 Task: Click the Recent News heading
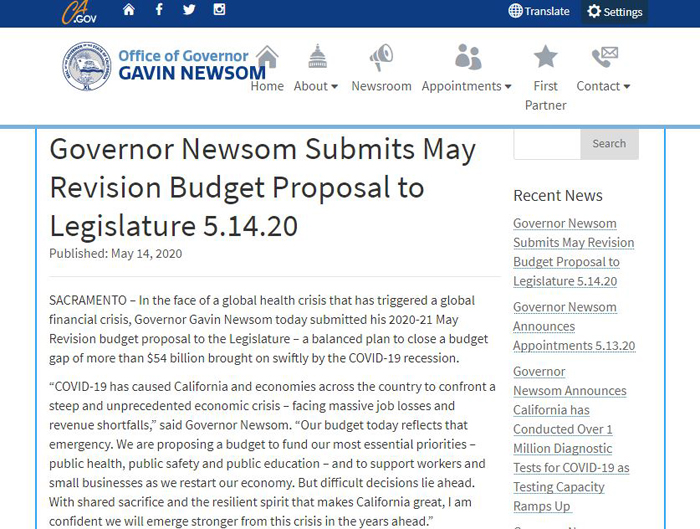coord(558,196)
